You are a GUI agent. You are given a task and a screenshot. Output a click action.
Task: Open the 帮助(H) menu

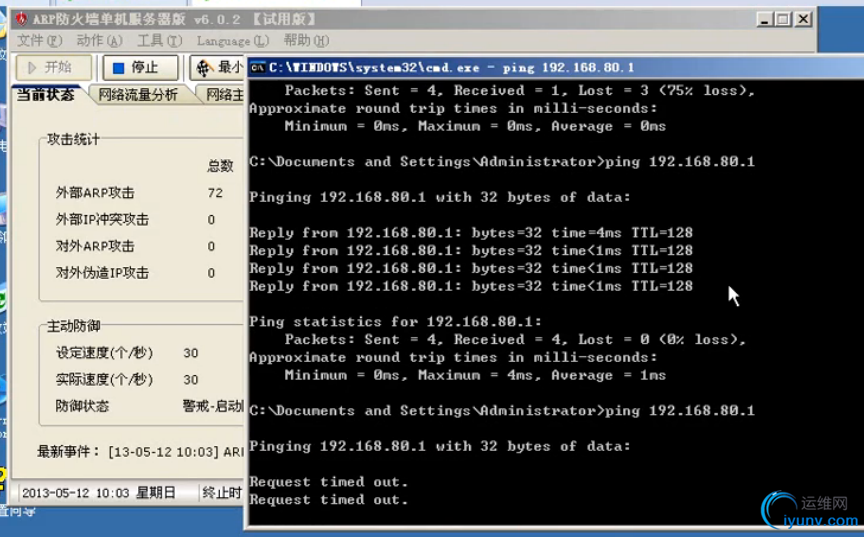coord(306,41)
